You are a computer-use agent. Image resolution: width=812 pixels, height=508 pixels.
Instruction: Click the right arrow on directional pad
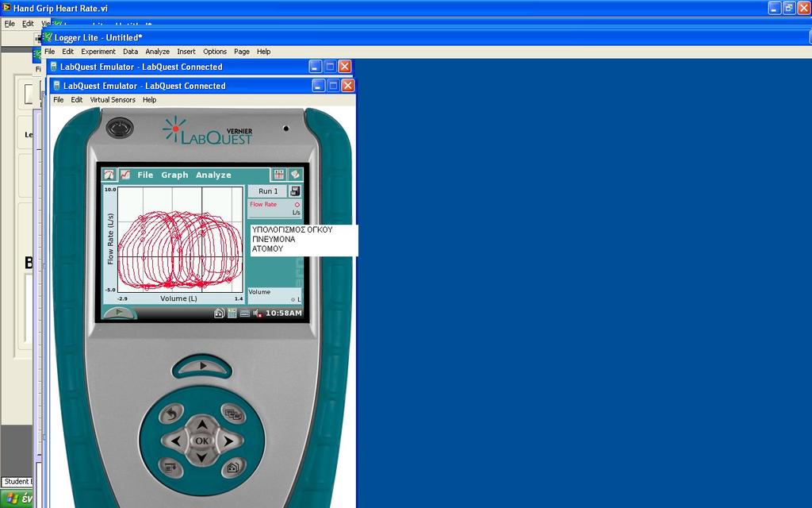(x=228, y=441)
